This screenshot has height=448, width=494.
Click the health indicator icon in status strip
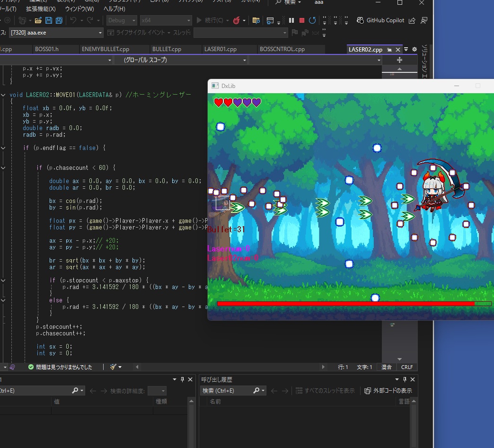coord(12,367)
